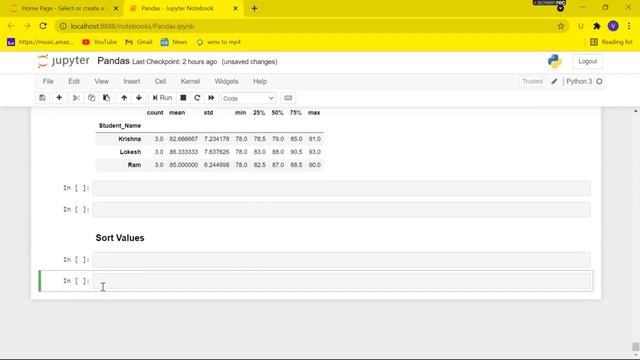Go back in the browser

click(x=11, y=26)
